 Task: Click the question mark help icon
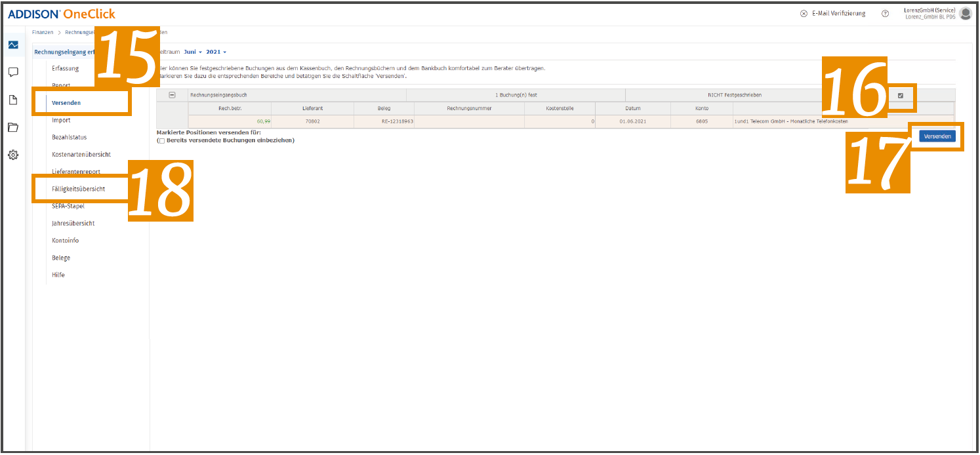[x=885, y=14]
